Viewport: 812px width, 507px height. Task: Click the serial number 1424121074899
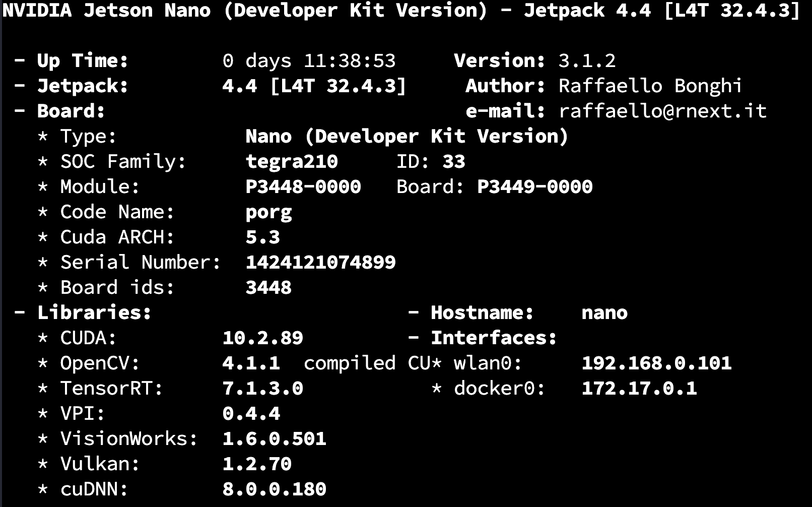pos(320,262)
